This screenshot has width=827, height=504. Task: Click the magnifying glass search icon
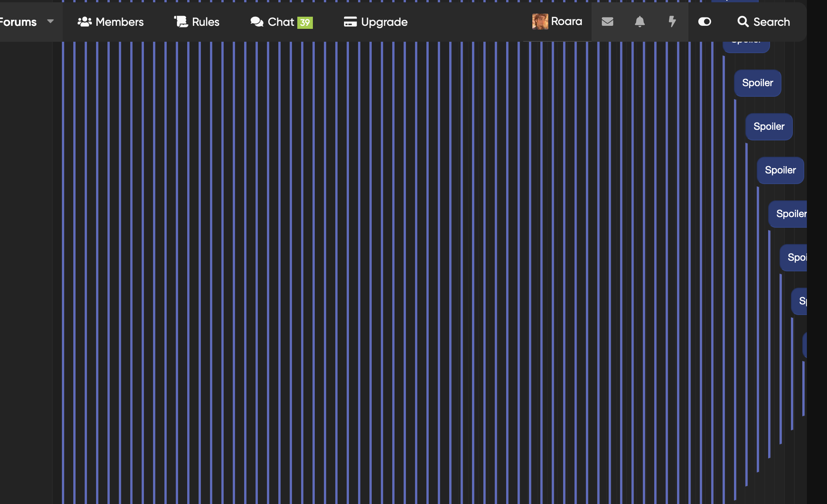[x=743, y=22]
